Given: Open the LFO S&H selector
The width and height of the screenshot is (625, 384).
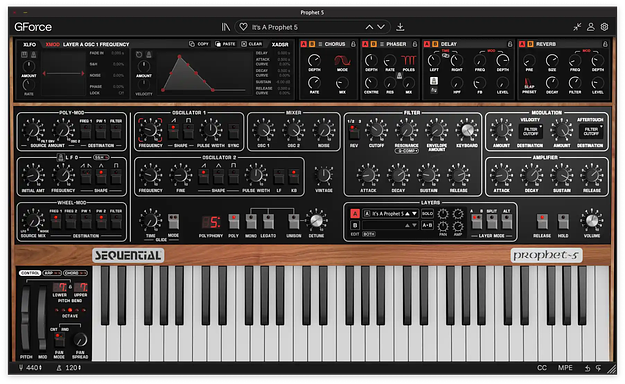Looking at the screenshot, I should pos(101,158).
